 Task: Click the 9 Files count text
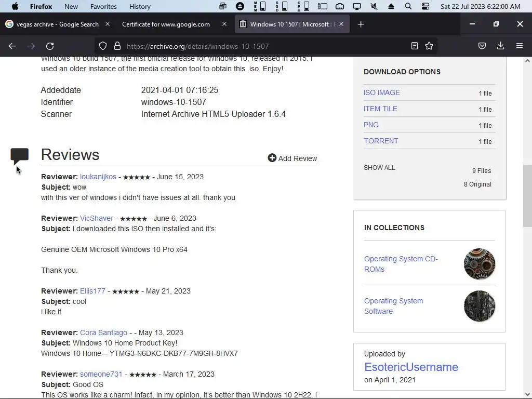tap(482, 170)
